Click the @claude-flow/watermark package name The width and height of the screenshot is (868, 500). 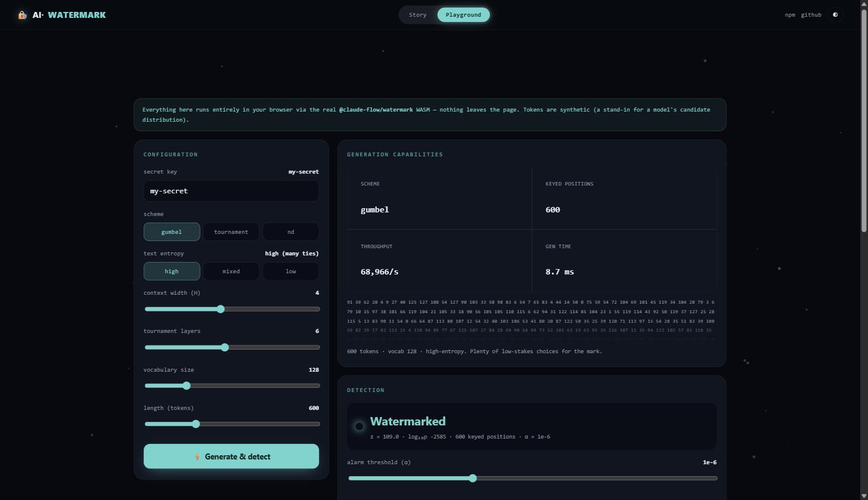pos(376,110)
